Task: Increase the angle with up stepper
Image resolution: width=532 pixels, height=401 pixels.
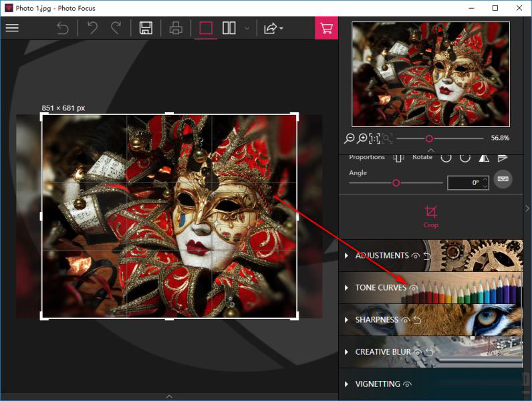Action: [x=485, y=180]
